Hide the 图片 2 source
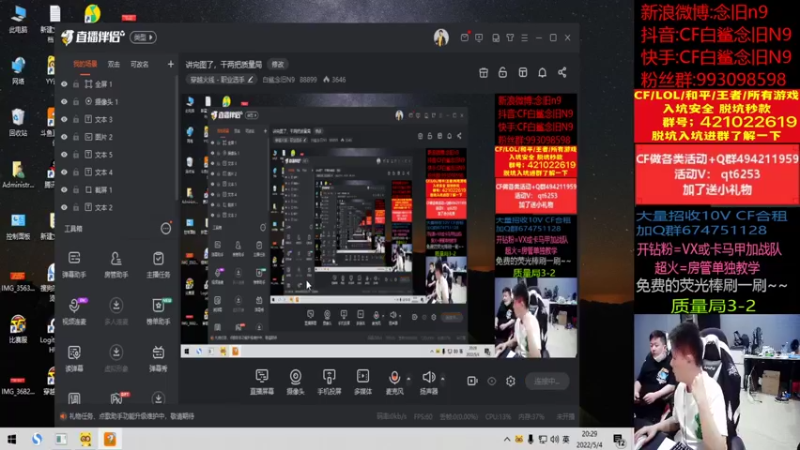 [64, 137]
